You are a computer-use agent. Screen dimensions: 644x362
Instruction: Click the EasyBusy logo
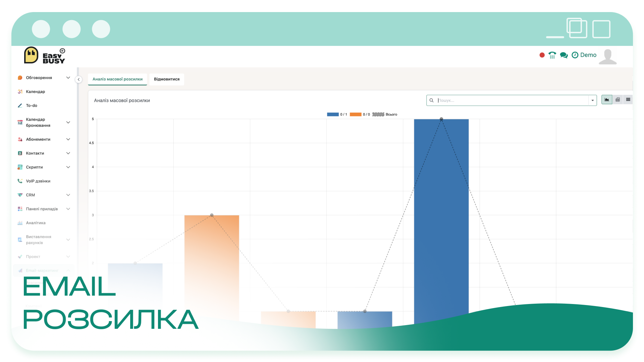click(45, 55)
